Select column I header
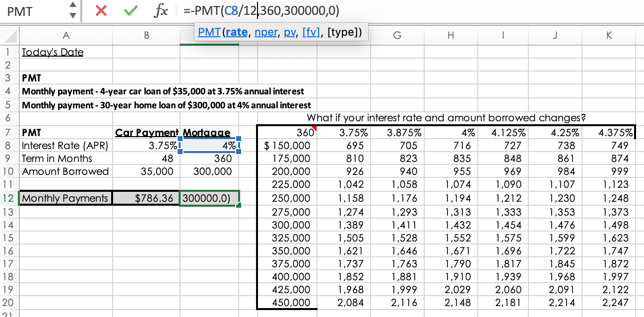The height and width of the screenshot is (317, 644). pyautogui.click(x=503, y=36)
